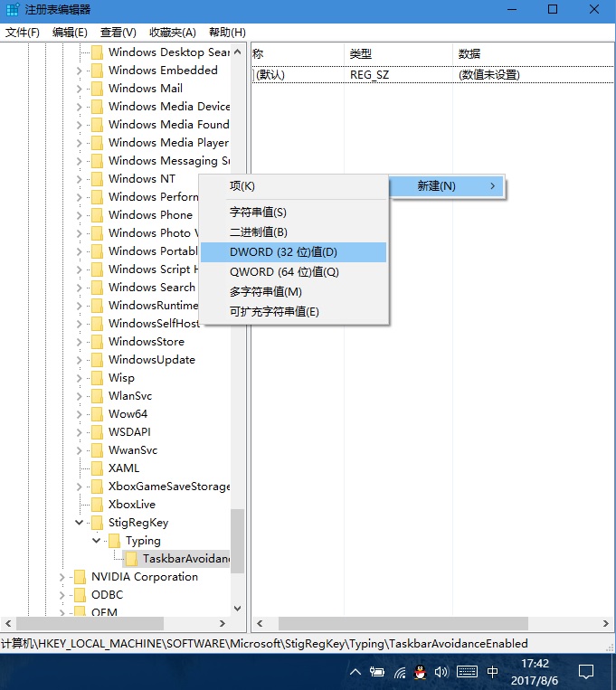Select 项(K) in the new submenu
The width and height of the screenshot is (616, 690).
coord(294,185)
